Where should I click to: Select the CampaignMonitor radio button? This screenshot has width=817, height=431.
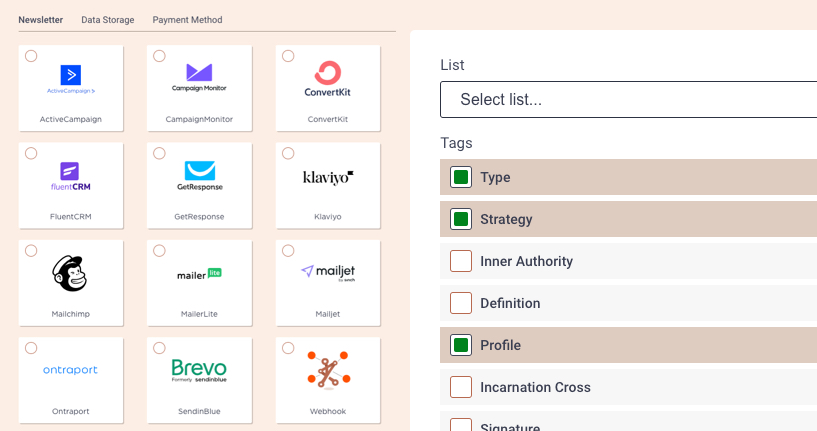click(x=159, y=56)
